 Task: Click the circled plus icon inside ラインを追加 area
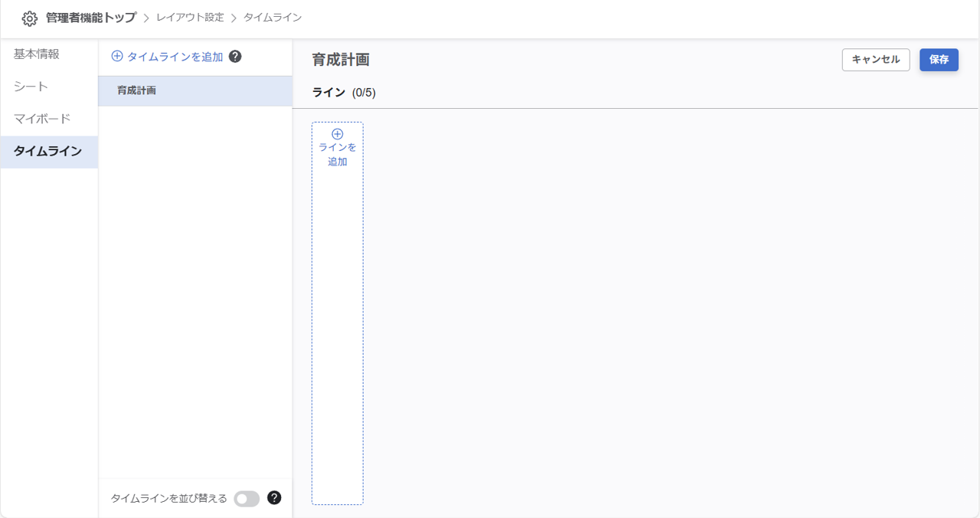pos(337,133)
